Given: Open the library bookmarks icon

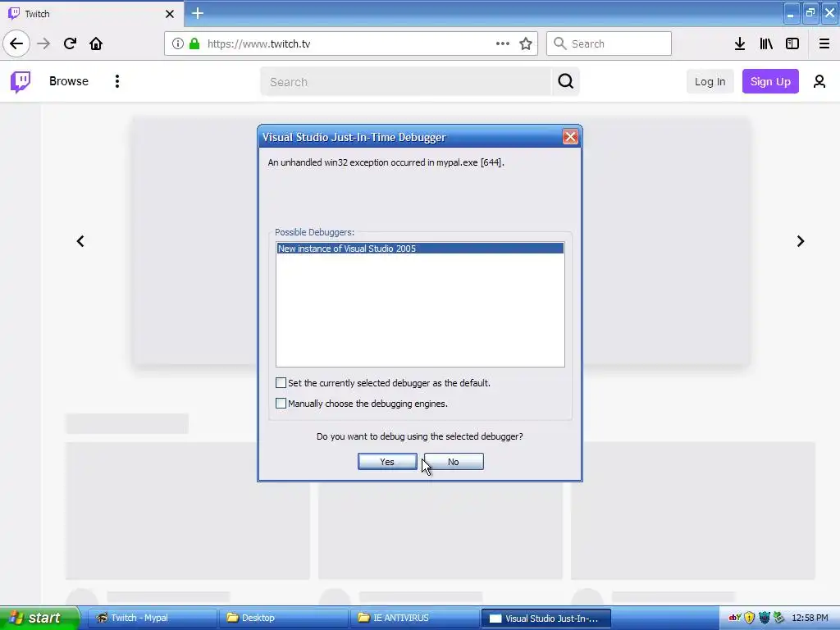Looking at the screenshot, I should coord(766,43).
